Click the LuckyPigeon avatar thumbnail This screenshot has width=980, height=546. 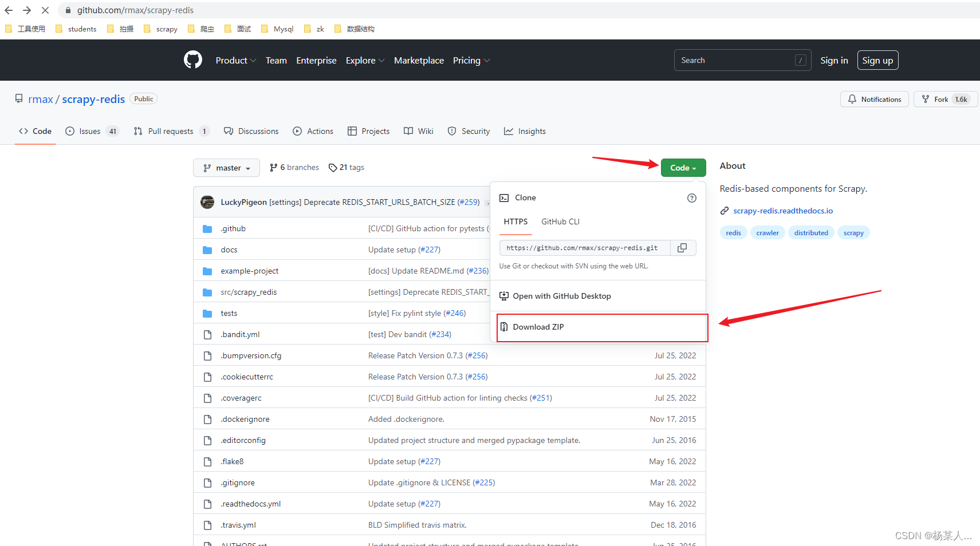(207, 202)
